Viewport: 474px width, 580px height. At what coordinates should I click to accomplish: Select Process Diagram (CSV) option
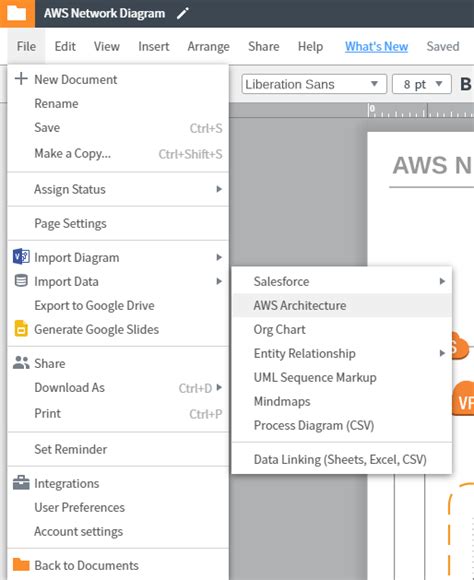342,425
